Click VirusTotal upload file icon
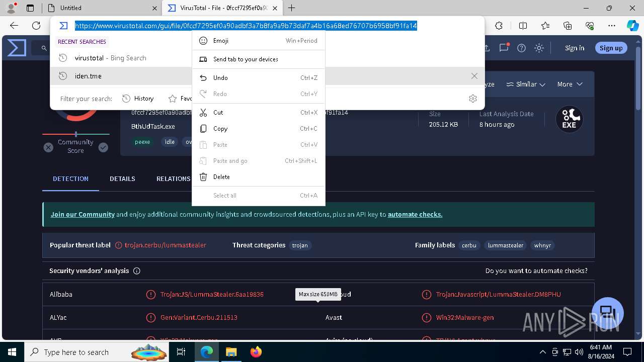The image size is (644, 362). point(487,48)
